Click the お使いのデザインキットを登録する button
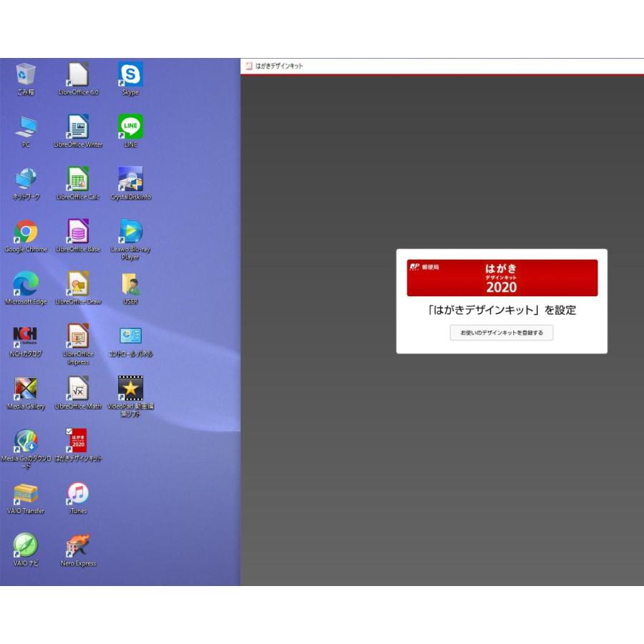Viewport: 644px width, 644px height. [501, 333]
